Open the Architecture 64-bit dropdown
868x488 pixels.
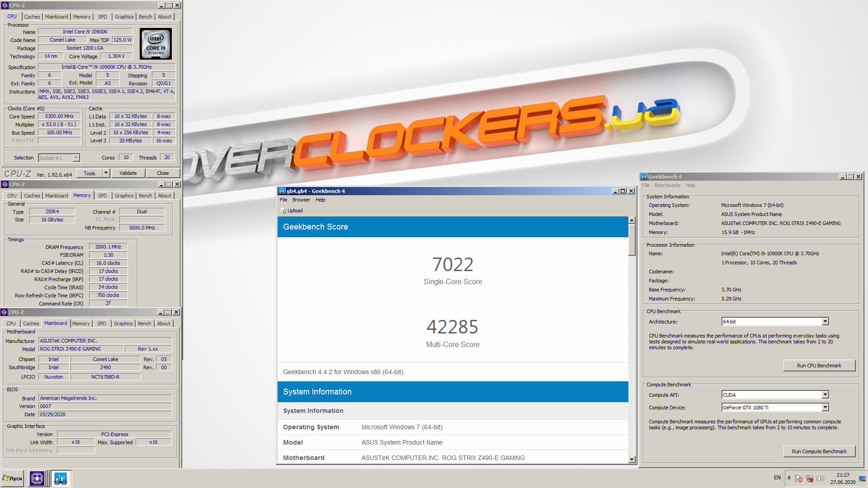point(825,322)
